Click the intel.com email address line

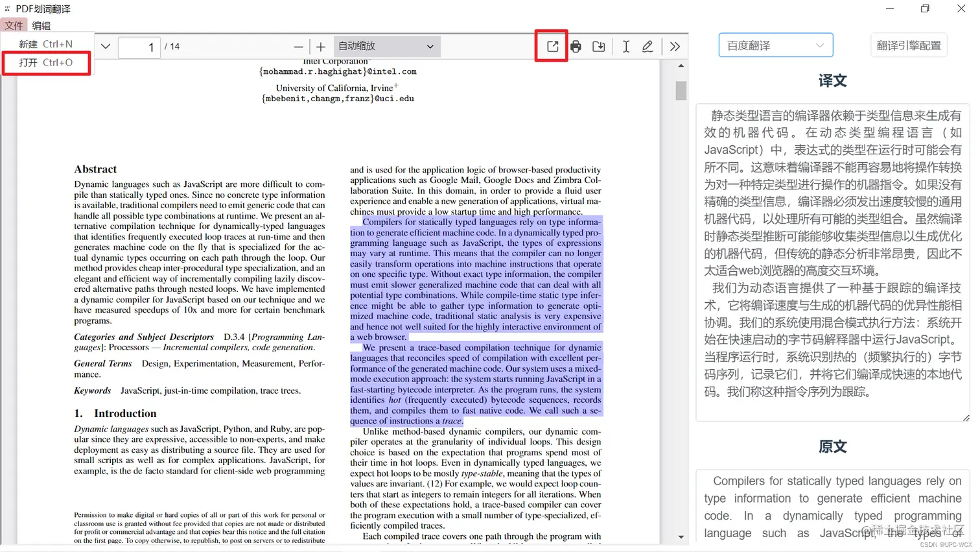coord(338,71)
